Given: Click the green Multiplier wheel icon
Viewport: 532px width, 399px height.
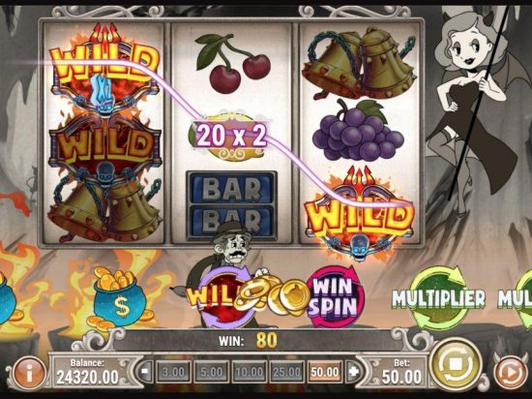Looking at the screenshot, I should pos(438,298).
